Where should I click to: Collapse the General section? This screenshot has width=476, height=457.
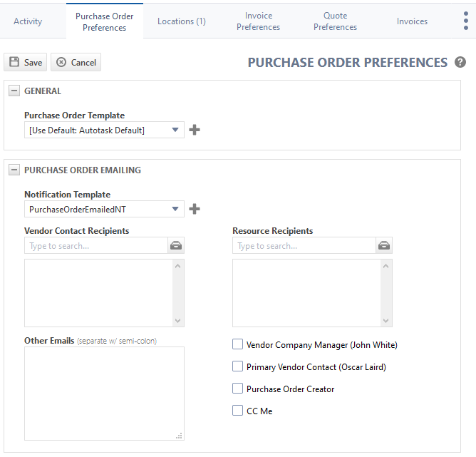click(x=14, y=91)
